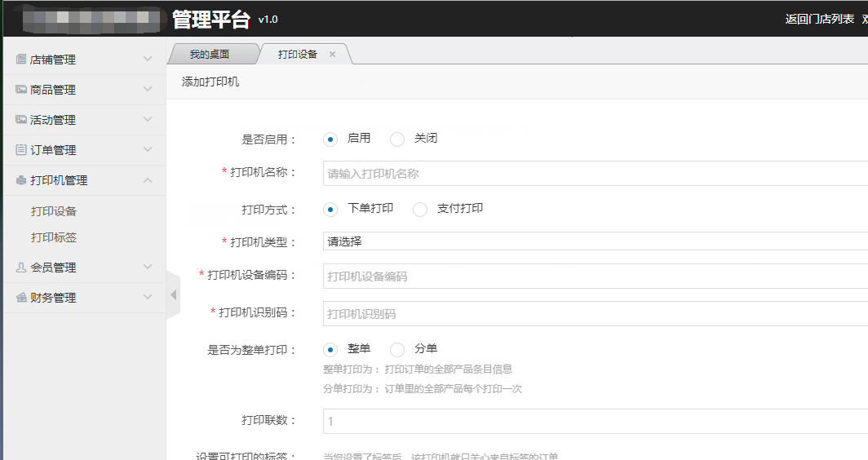Open the 财务管理 menu label
Screen dimensions: 868x460
(53, 297)
